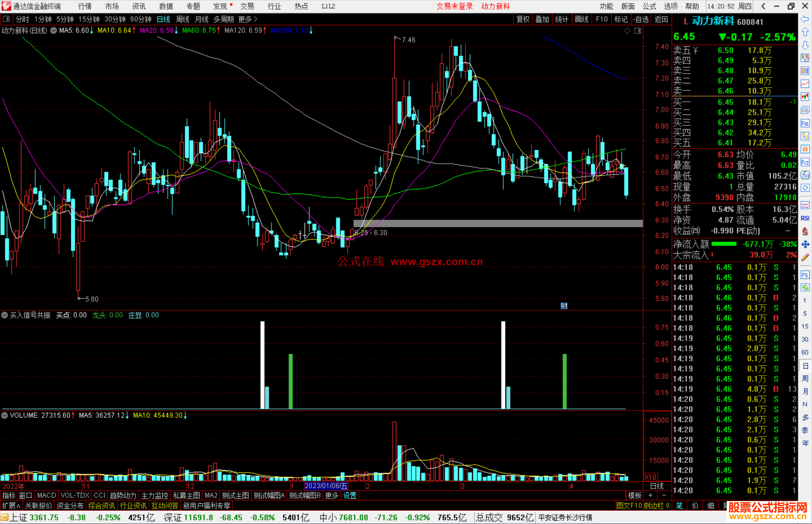Click the gray 6.25-6.30 price band
This screenshot has height=524, width=812.
click(498, 223)
